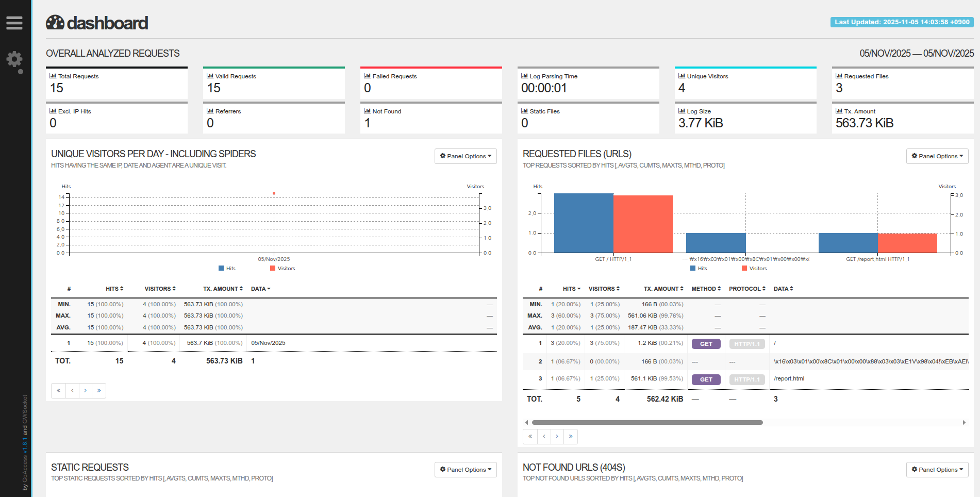
Task: Open Panel Options for Requested Files panel
Action: coord(937,156)
